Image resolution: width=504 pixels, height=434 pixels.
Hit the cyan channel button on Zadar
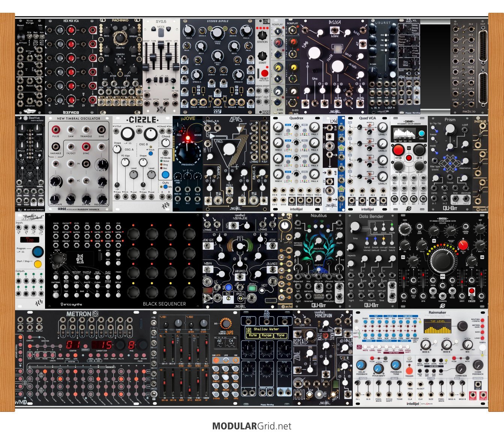(421, 133)
